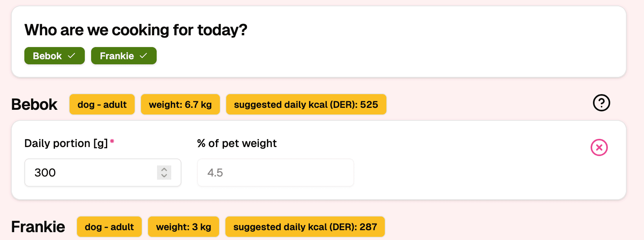Decrease daily portion with stepper down arrow
644x240 pixels.
[164, 176]
